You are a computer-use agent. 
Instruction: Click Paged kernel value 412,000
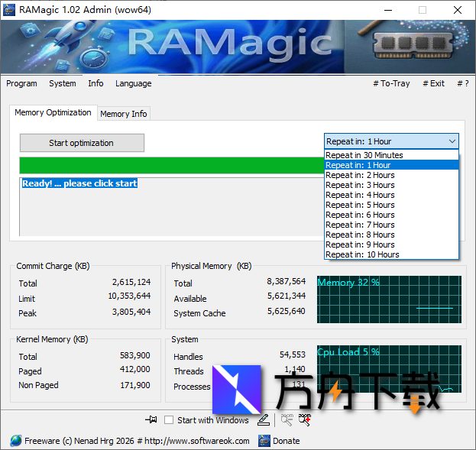click(134, 369)
